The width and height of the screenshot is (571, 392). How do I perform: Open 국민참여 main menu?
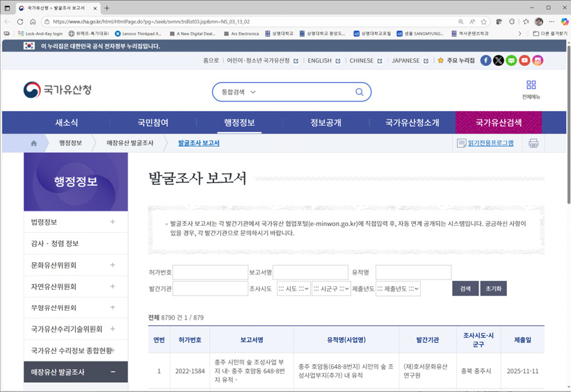(x=153, y=122)
